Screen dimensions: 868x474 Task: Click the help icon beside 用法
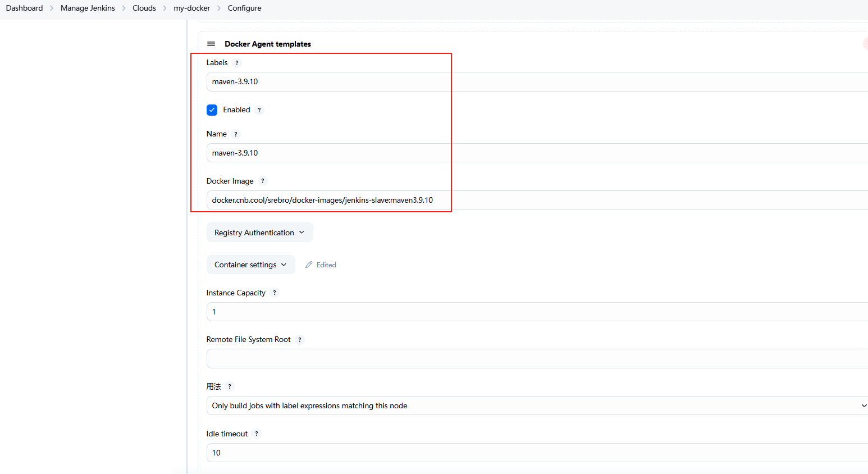coord(230,386)
